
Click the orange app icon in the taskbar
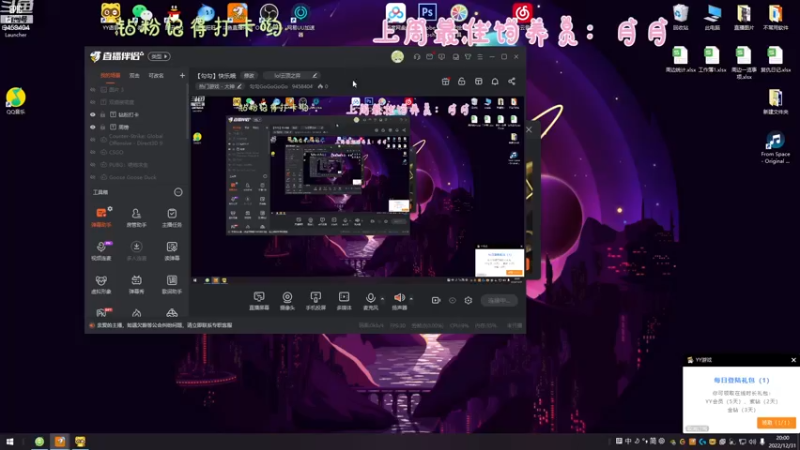pyautogui.click(x=60, y=442)
